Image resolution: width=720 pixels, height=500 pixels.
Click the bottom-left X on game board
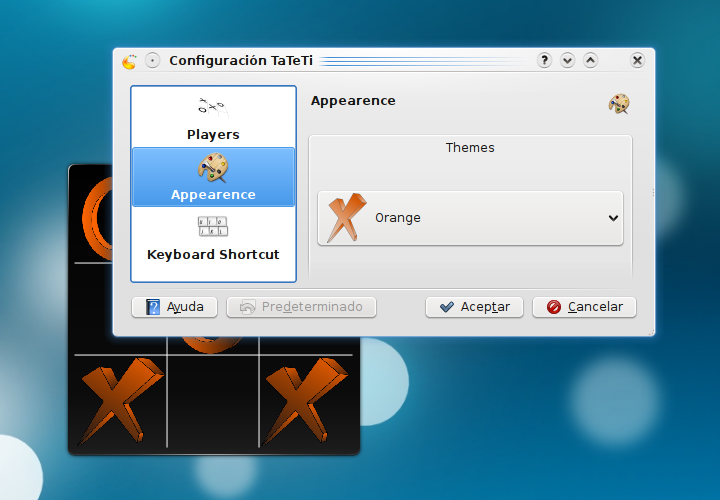pos(120,401)
